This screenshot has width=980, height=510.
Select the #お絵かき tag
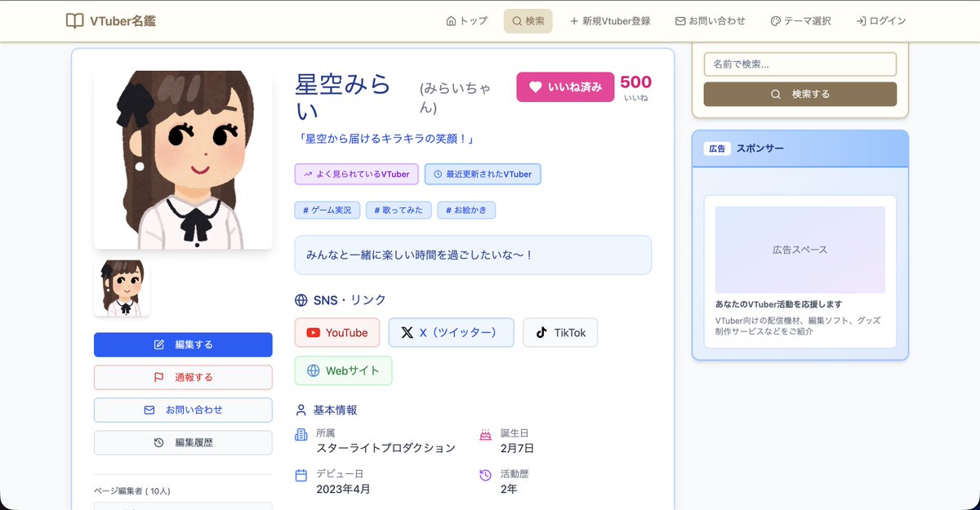click(466, 210)
